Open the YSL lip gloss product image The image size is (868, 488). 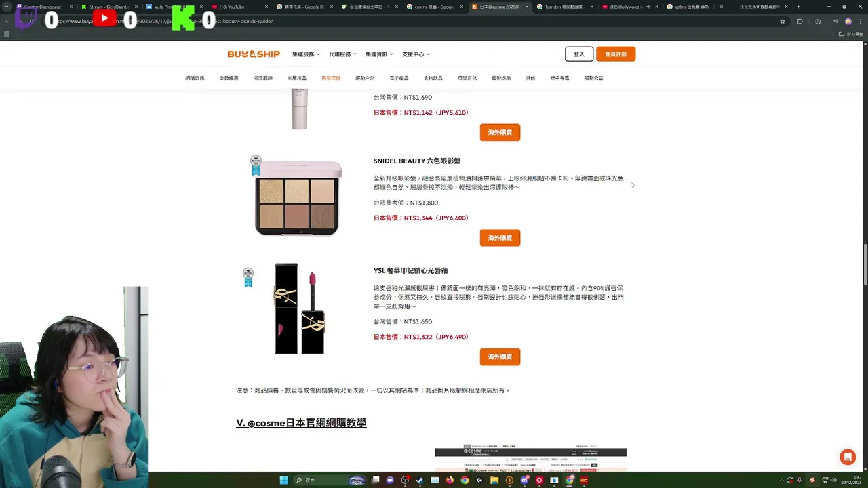pyautogui.click(x=299, y=308)
